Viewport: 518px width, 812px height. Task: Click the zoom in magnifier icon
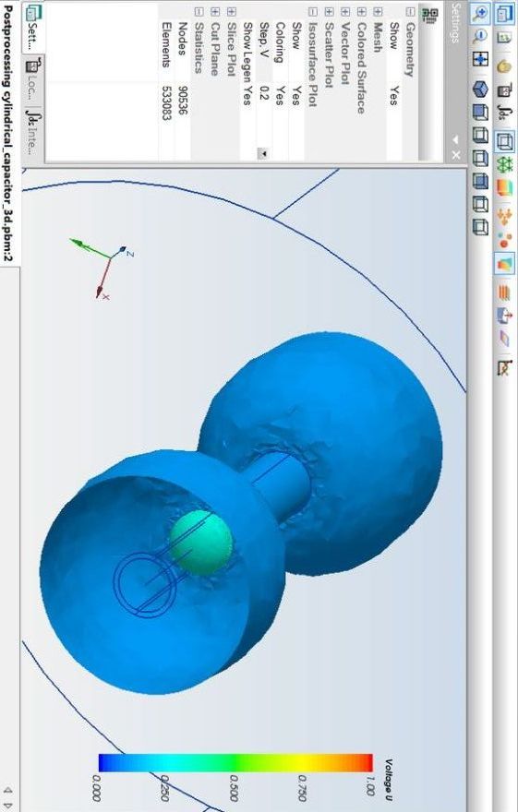tap(480, 14)
